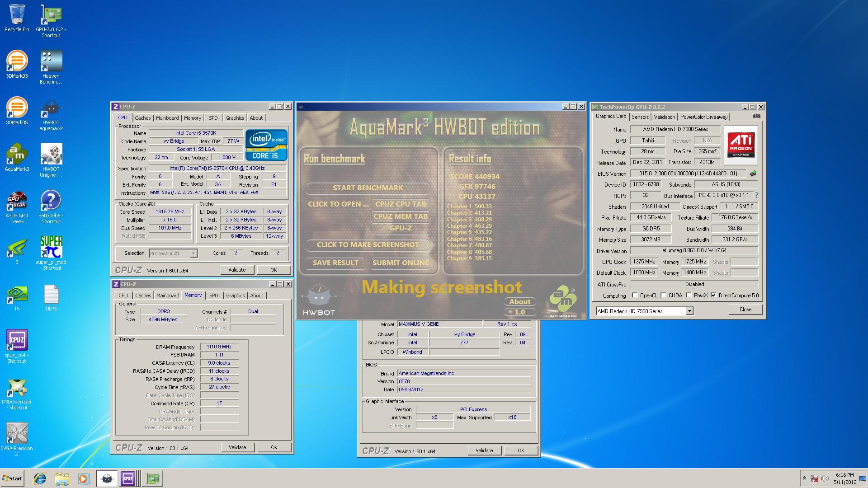This screenshot has height=488, width=868.
Task: Open HWBOT aquamark3 desktop shortcut
Action: 51,114
